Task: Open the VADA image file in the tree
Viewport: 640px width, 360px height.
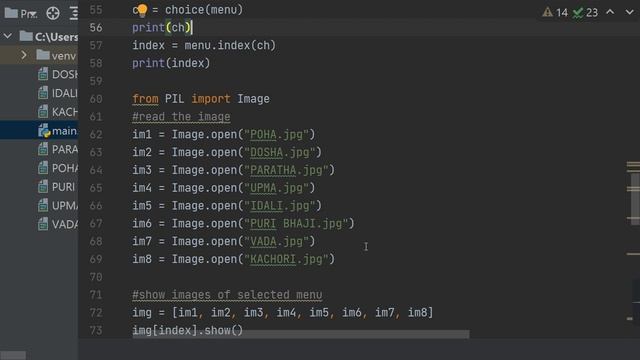Action: click(64, 224)
